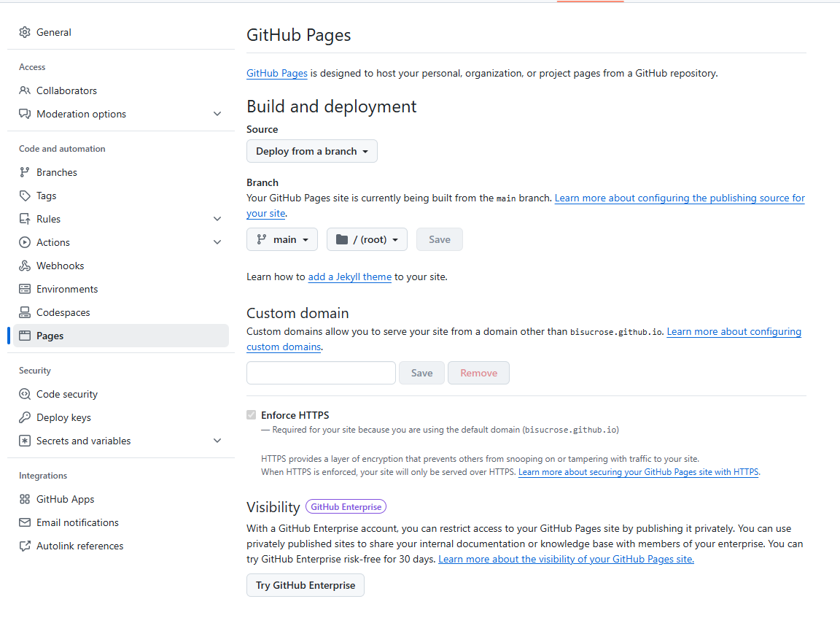This screenshot has height=634, width=840.
Task: Open the add a Jekyll theme link
Action: 350,277
